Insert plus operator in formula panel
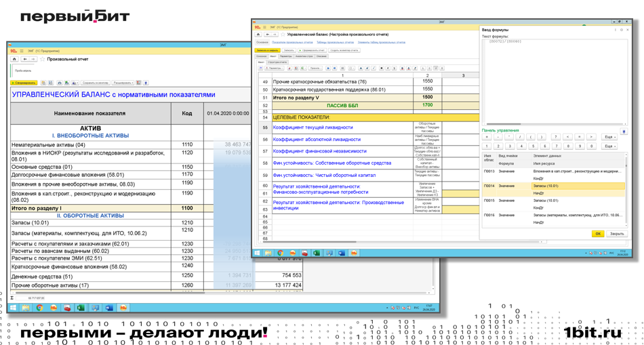Image resolution: width=644 pixels, height=345 pixels. tap(487, 137)
